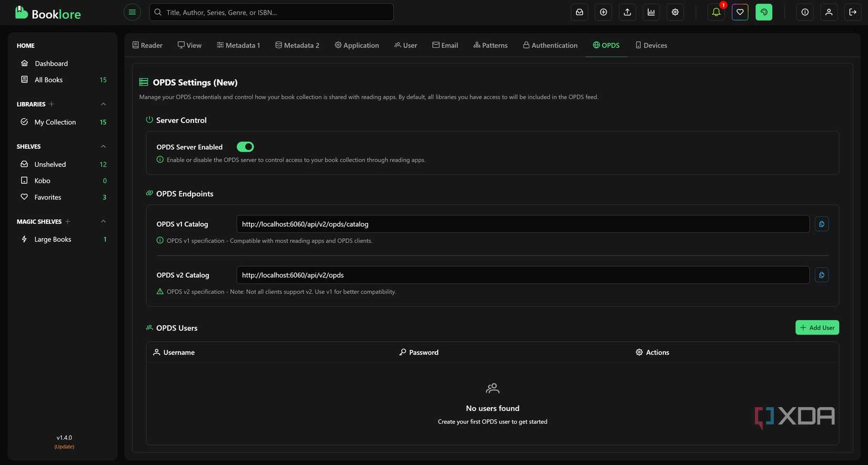The width and height of the screenshot is (868, 465).
Task: Collapse the Shelves section
Action: (x=103, y=146)
